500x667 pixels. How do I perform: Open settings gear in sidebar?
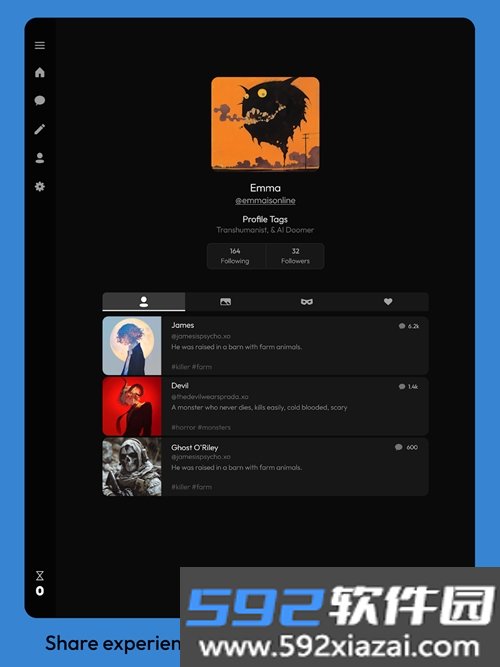(x=40, y=186)
